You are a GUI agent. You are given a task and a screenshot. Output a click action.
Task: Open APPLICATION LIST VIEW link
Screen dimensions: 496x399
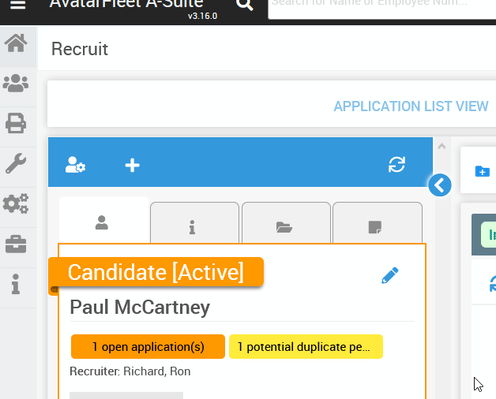(411, 107)
